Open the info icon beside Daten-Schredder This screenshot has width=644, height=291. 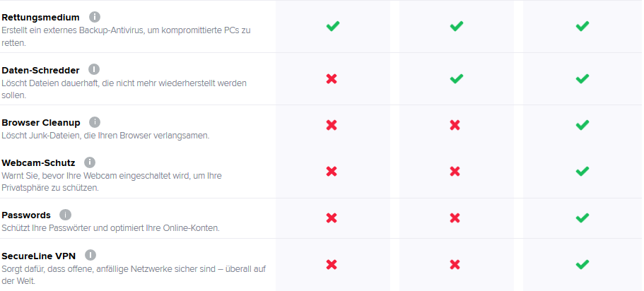point(94,69)
